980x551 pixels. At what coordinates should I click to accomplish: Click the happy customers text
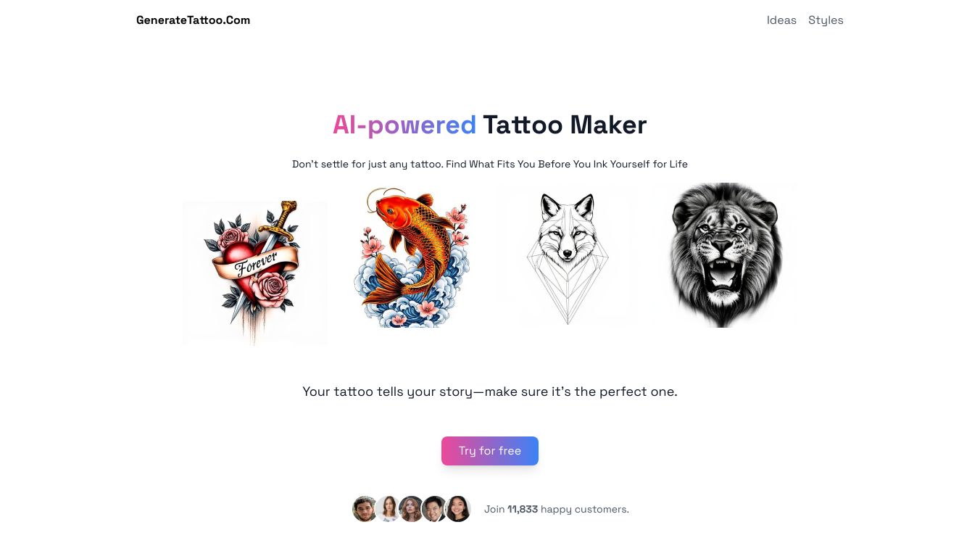(585, 509)
